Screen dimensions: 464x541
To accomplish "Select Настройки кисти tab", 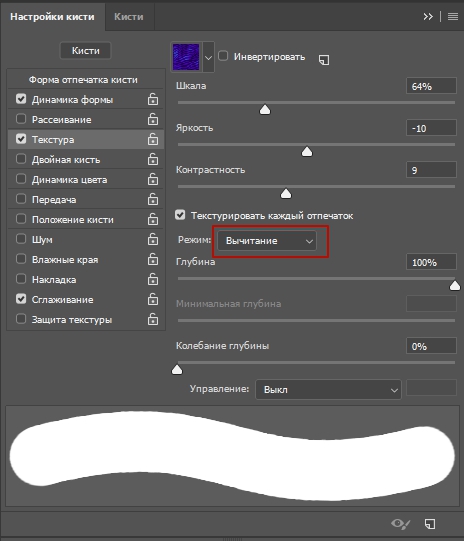I will [52, 17].
